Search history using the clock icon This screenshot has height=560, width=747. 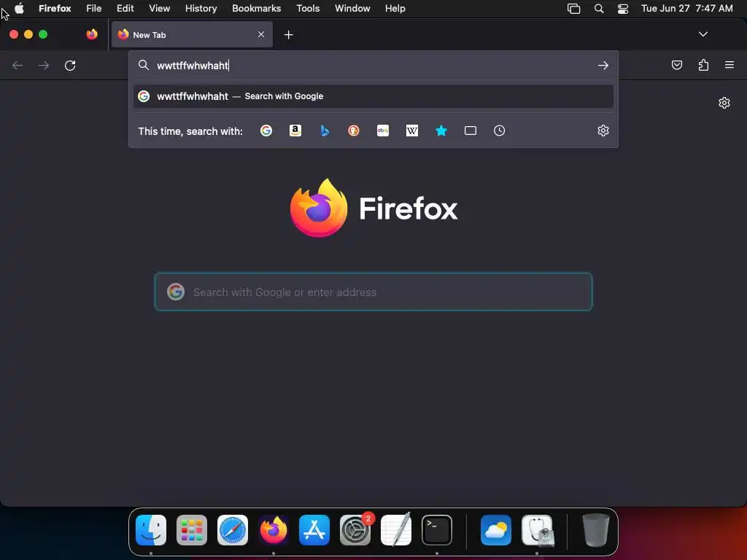499,131
